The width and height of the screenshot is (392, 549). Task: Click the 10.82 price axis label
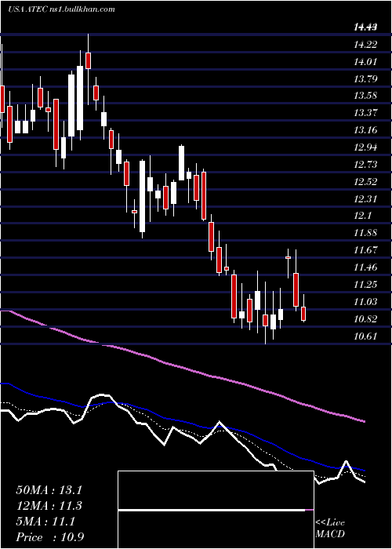point(365,319)
